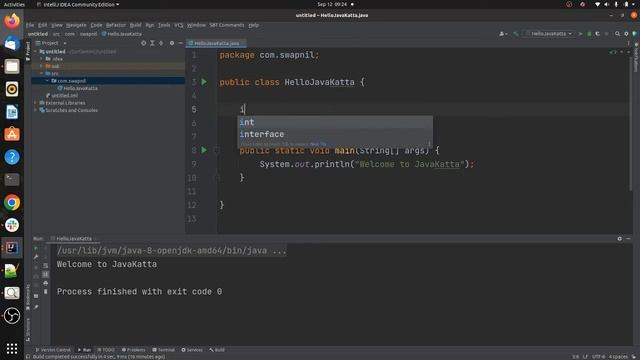
Task: Expand Scratches and Consoles node
Action: point(36,110)
